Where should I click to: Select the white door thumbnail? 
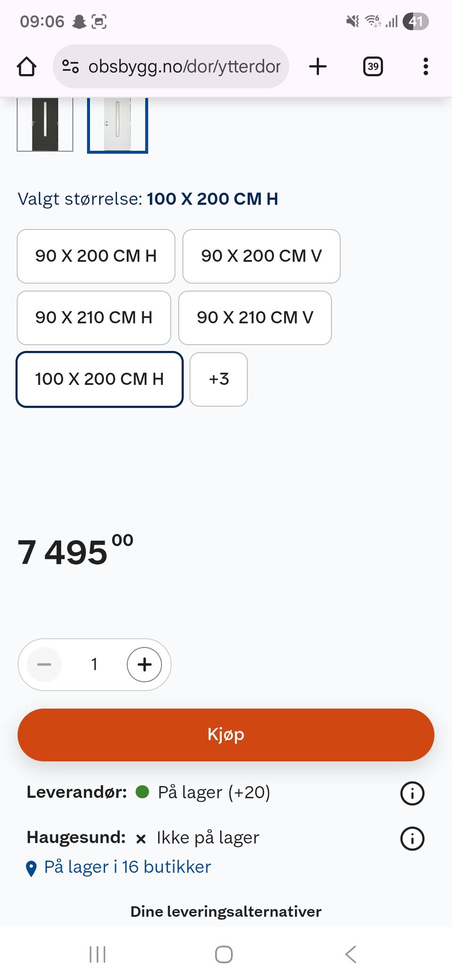118,125
